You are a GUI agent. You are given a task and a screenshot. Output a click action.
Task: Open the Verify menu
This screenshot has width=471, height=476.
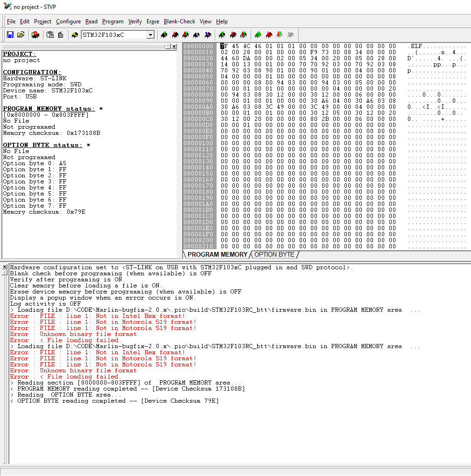pyautogui.click(x=135, y=21)
